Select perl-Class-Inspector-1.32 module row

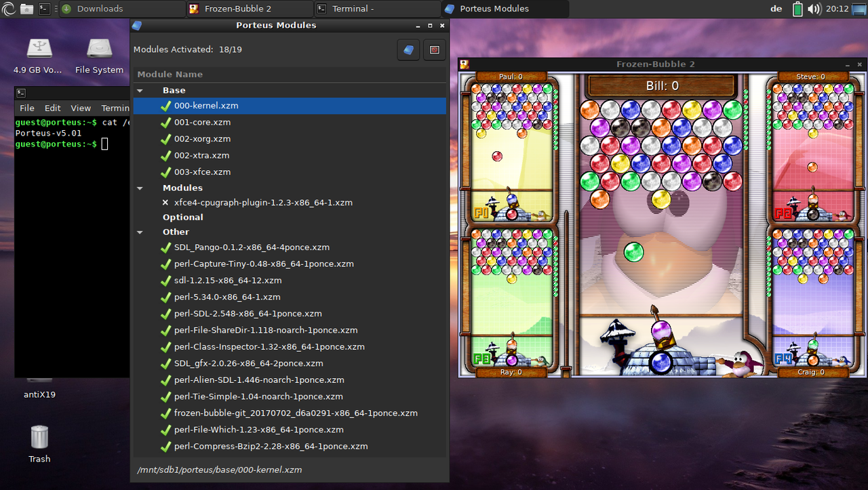(290, 347)
